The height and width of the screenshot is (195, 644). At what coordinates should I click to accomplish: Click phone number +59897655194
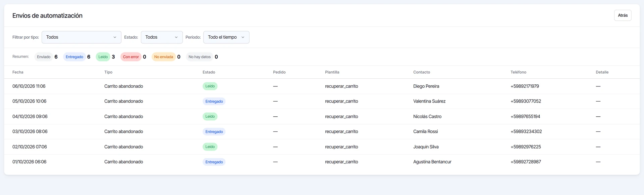525,117
